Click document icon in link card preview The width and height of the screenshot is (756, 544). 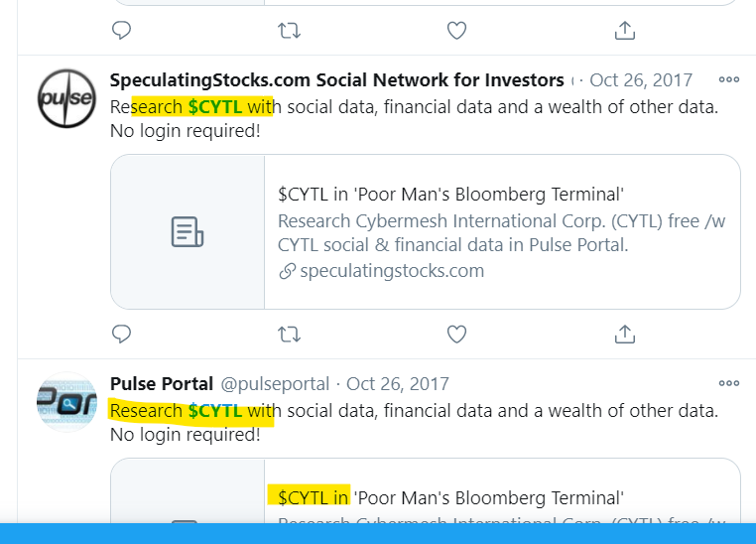(x=188, y=232)
